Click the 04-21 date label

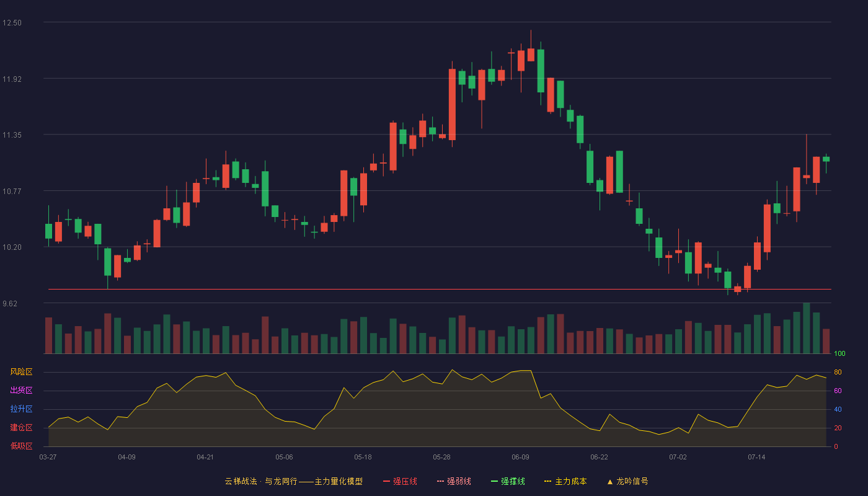205,457
